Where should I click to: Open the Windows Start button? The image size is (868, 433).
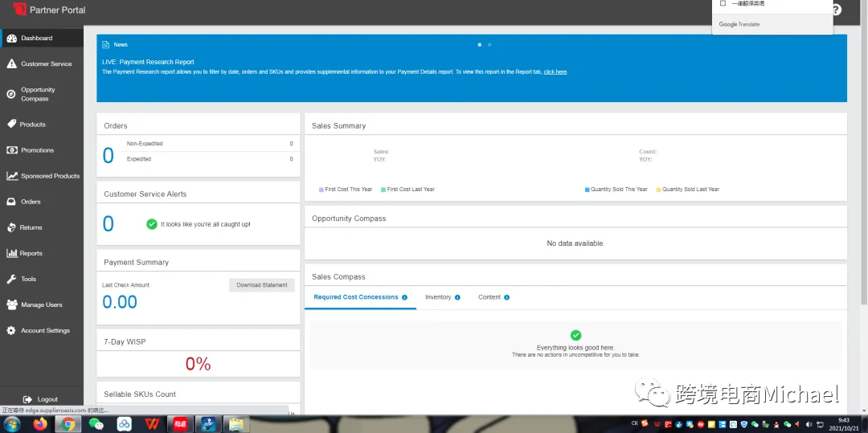tap(12, 424)
